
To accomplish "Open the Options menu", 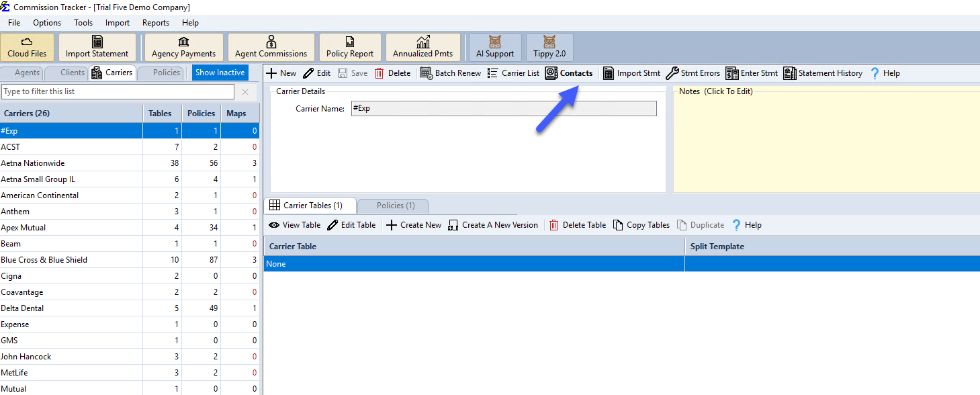I will 47,23.
